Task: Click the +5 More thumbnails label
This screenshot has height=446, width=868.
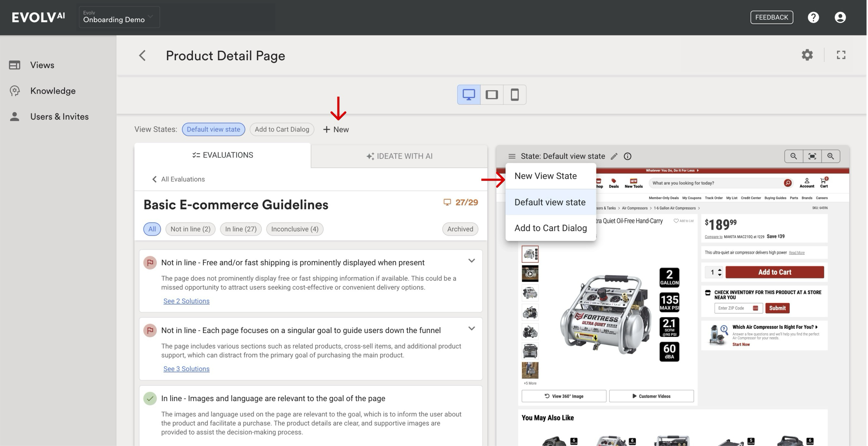Action: click(530, 383)
